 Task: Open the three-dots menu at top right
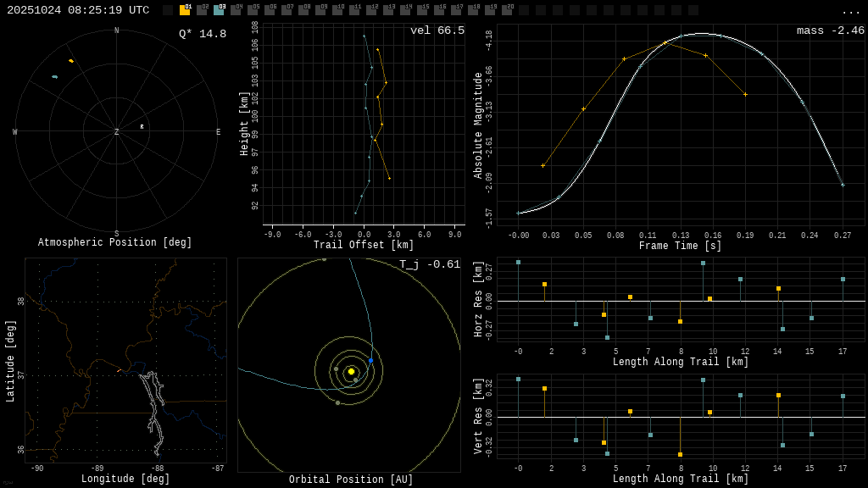[850, 11]
